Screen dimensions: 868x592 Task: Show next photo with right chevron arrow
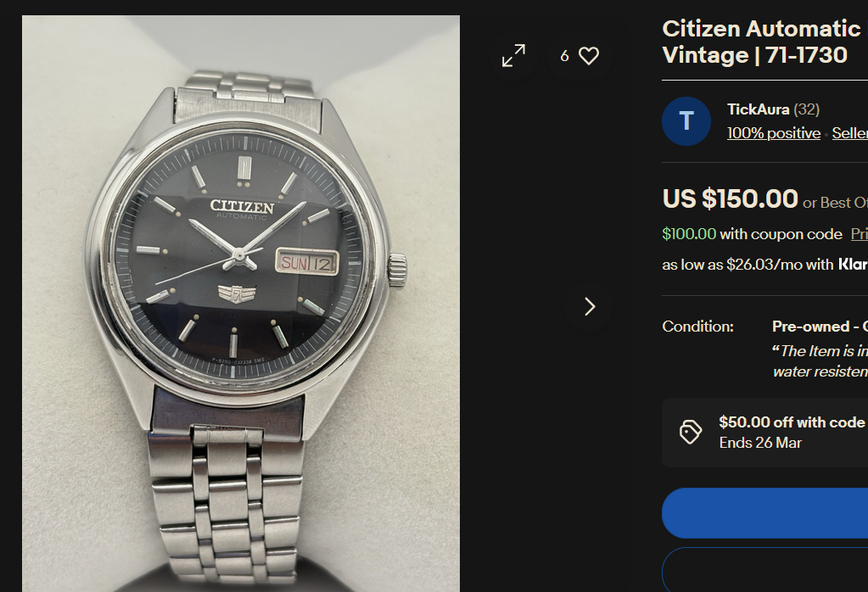589,306
